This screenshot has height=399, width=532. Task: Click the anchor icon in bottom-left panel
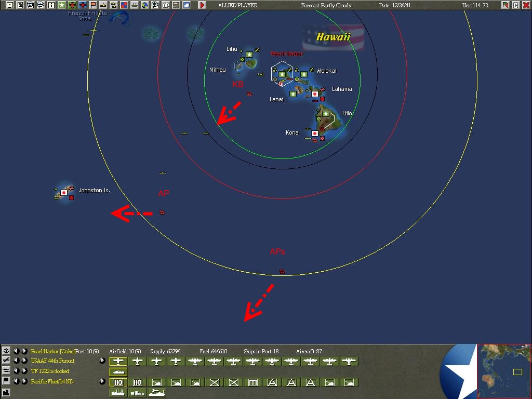[x=6, y=351]
